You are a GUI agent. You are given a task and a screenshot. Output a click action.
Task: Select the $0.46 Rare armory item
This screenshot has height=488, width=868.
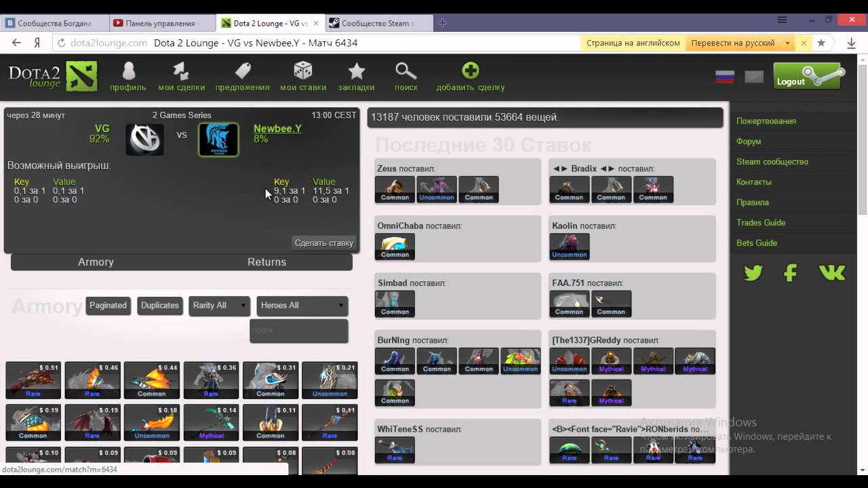click(92, 380)
